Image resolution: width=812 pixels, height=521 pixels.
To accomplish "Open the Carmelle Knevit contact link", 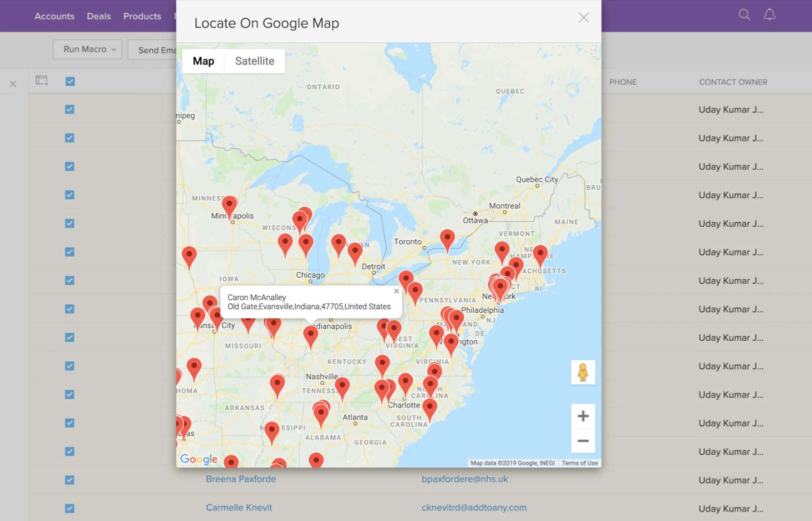I will point(239,507).
